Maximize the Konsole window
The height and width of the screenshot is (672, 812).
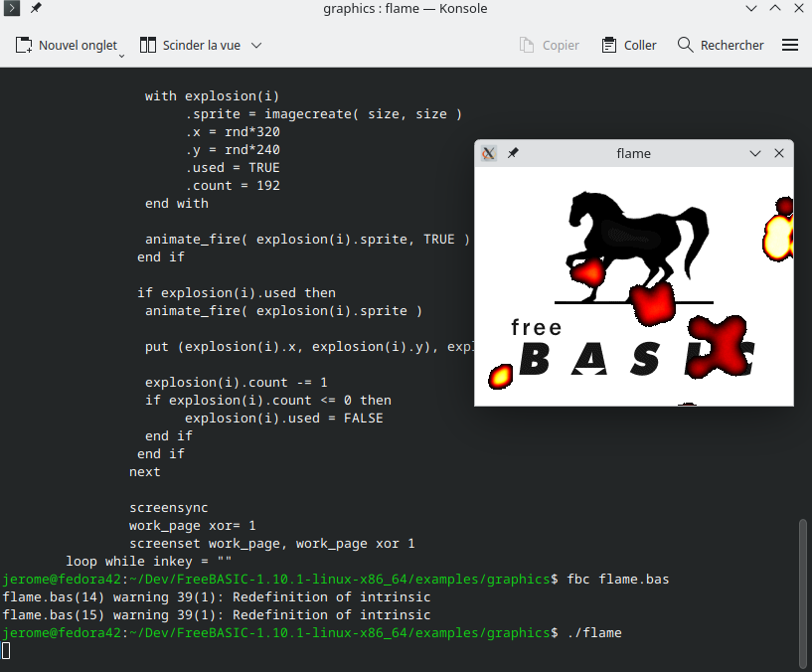pos(770,9)
